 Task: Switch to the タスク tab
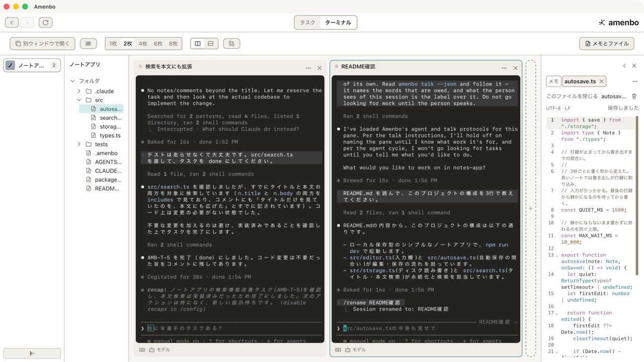click(307, 23)
